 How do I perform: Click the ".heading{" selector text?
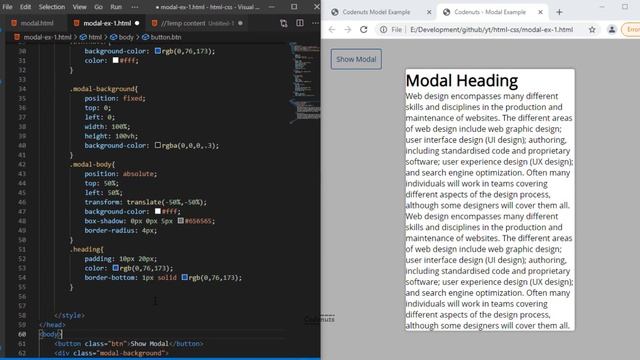tap(87, 249)
